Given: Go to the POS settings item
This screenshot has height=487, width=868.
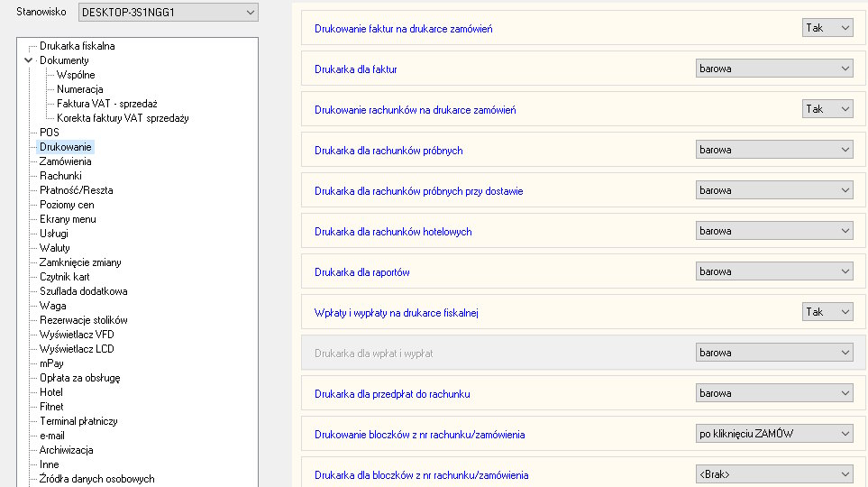Looking at the screenshot, I should point(50,133).
